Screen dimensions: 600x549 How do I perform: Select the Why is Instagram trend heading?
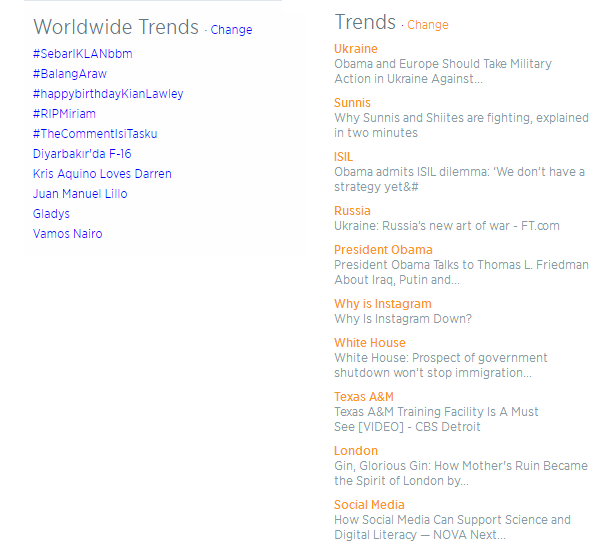click(x=383, y=304)
